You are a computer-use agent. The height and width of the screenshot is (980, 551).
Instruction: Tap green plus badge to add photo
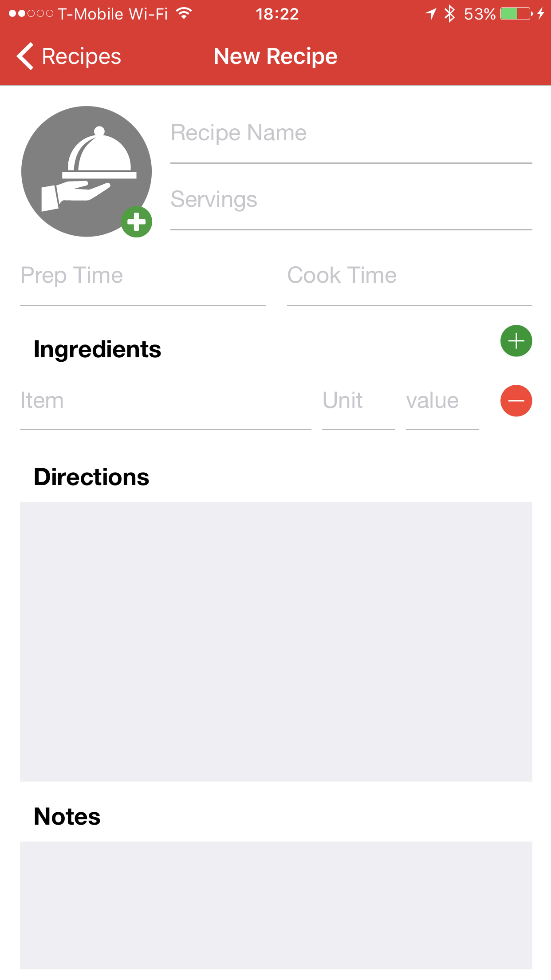point(137,221)
